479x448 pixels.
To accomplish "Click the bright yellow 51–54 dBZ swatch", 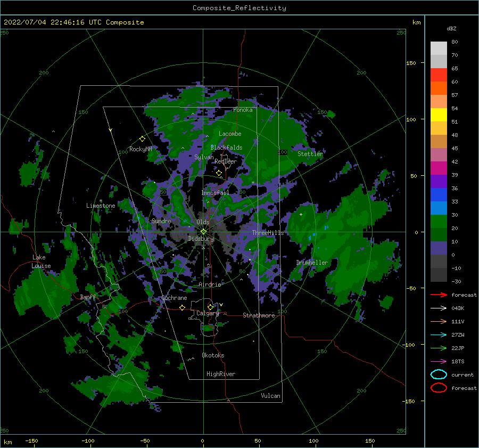I will click(439, 115).
